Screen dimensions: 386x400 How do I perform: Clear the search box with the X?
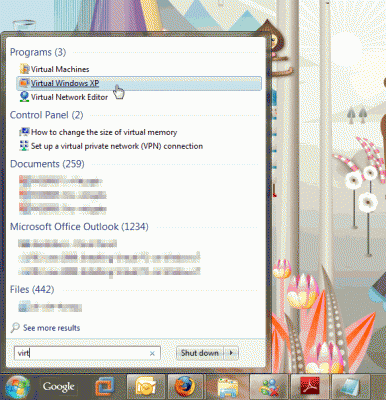(152, 353)
